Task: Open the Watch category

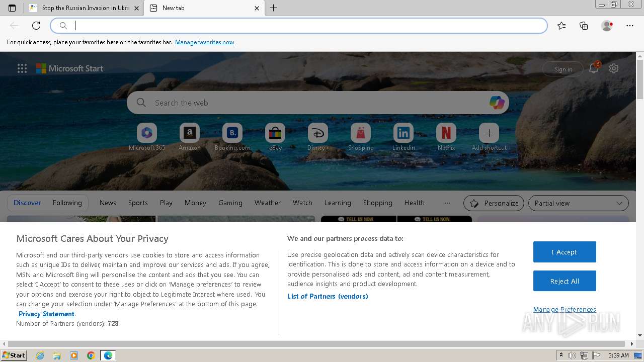Action: point(302,203)
